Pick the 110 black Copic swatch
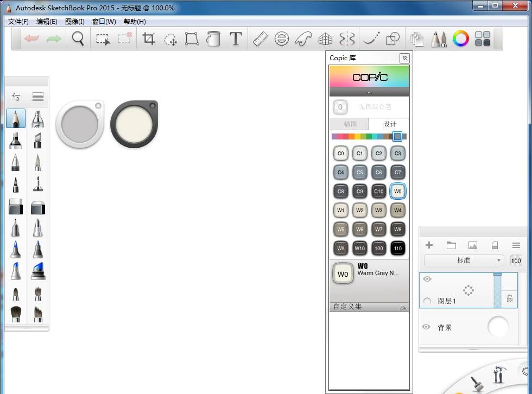The width and height of the screenshot is (532, 394). [397, 248]
